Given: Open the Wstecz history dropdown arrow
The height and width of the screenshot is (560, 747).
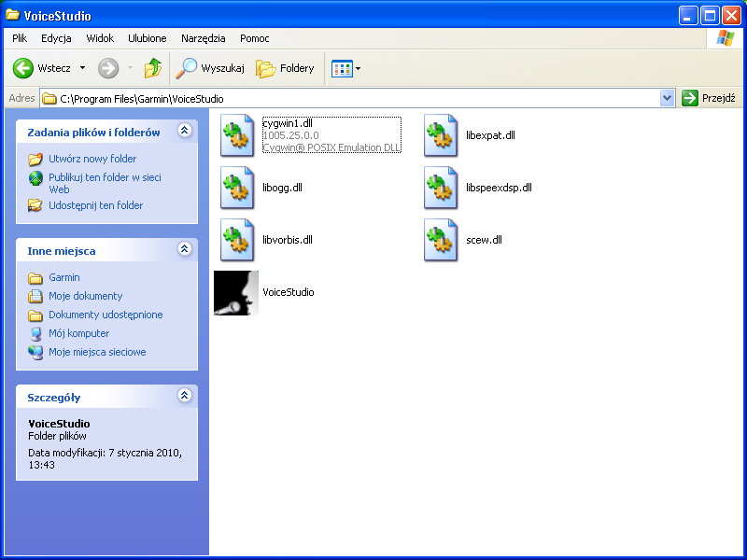Looking at the screenshot, I should pos(82,68).
